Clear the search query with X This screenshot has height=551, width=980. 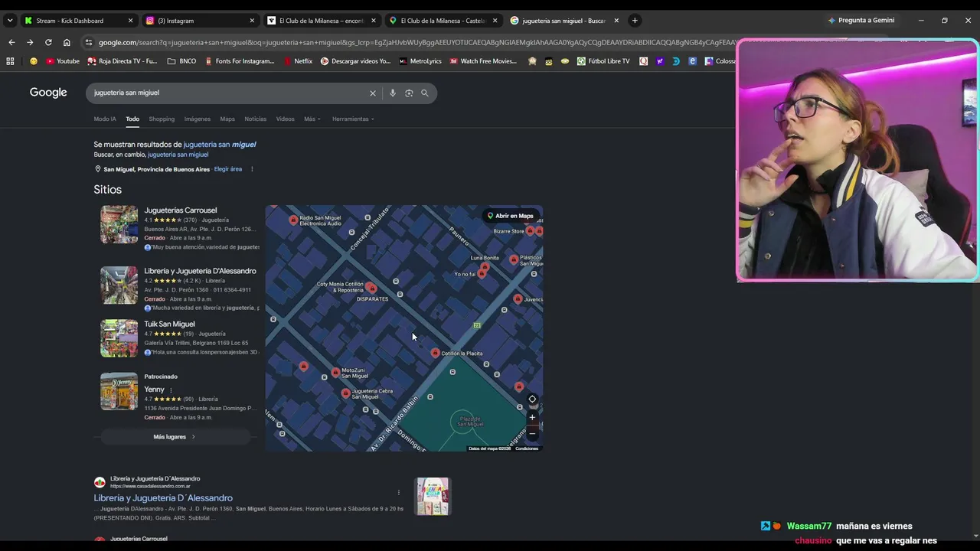pyautogui.click(x=373, y=93)
